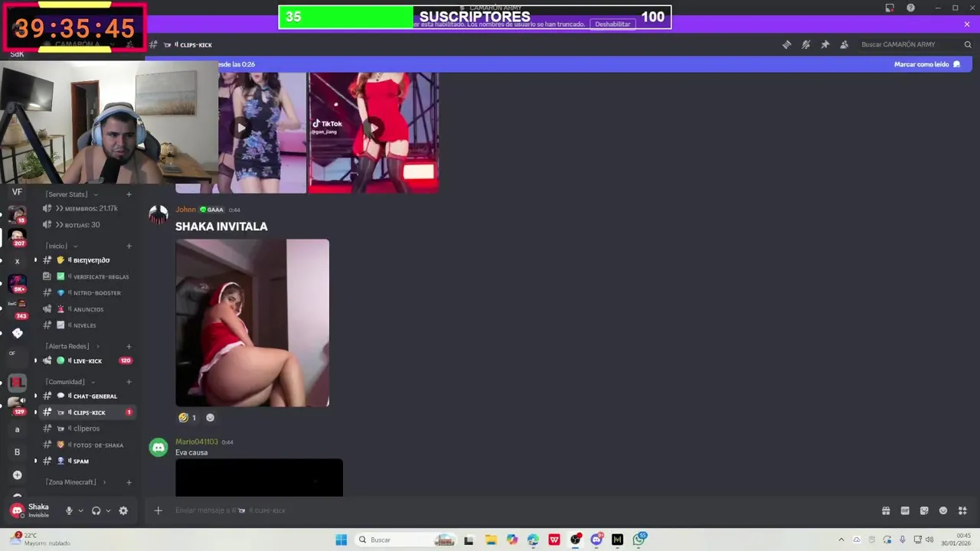Image resolution: width=980 pixels, height=551 pixels.
Task: Open the GIF picker
Action: [905, 510]
